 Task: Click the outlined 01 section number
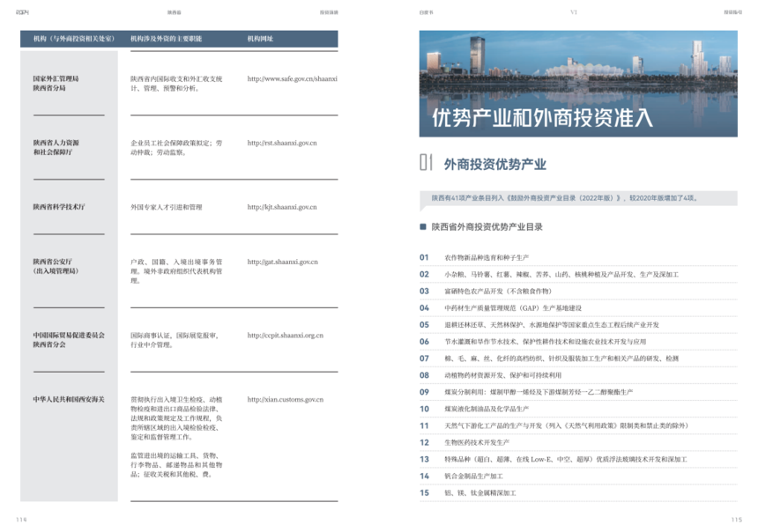click(426, 162)
